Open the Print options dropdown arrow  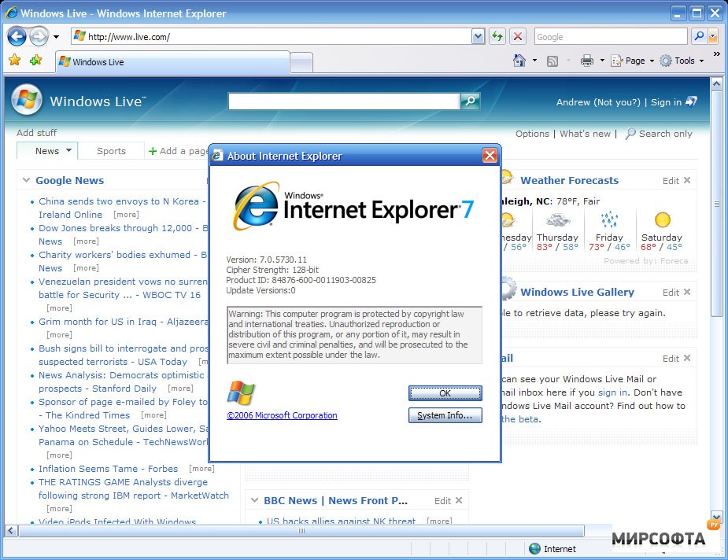pos(602,61)
